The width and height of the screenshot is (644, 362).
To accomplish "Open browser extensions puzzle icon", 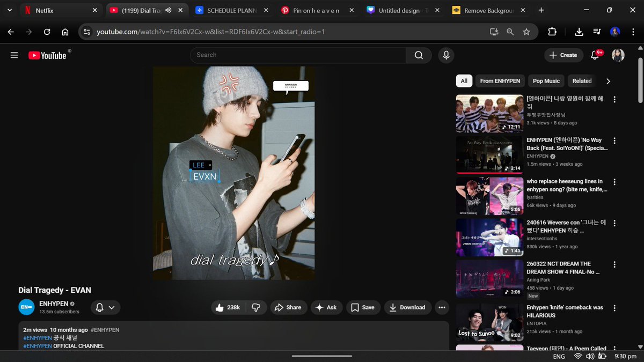I will pyautogui.click(x=552, y=32).
